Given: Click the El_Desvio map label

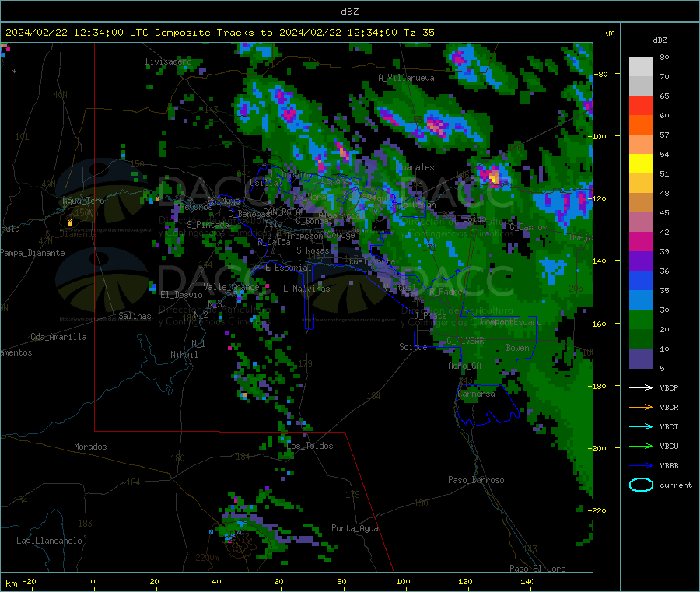Looking at the screenshot, I should click(182, 295).
